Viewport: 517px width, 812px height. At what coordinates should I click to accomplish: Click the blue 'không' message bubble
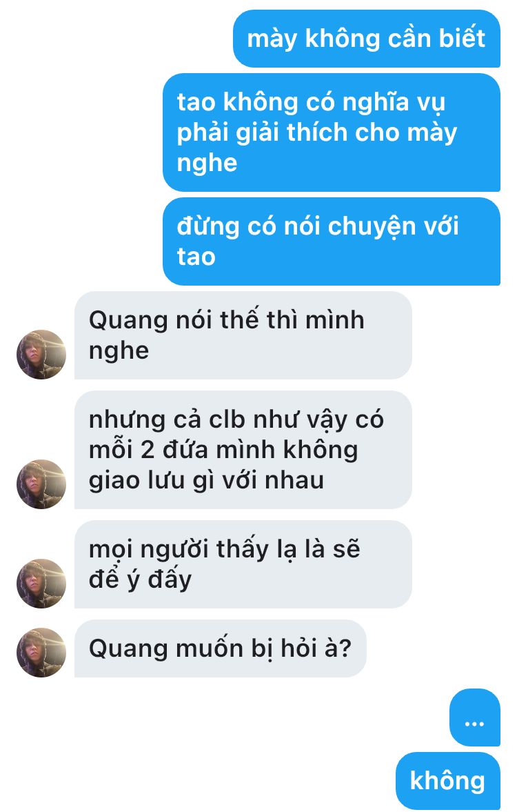tap(447, 781)
